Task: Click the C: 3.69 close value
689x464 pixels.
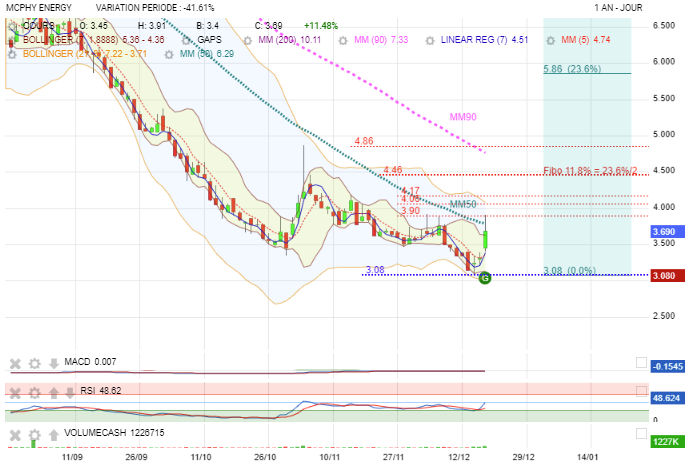Action: [x=268, y=25]
